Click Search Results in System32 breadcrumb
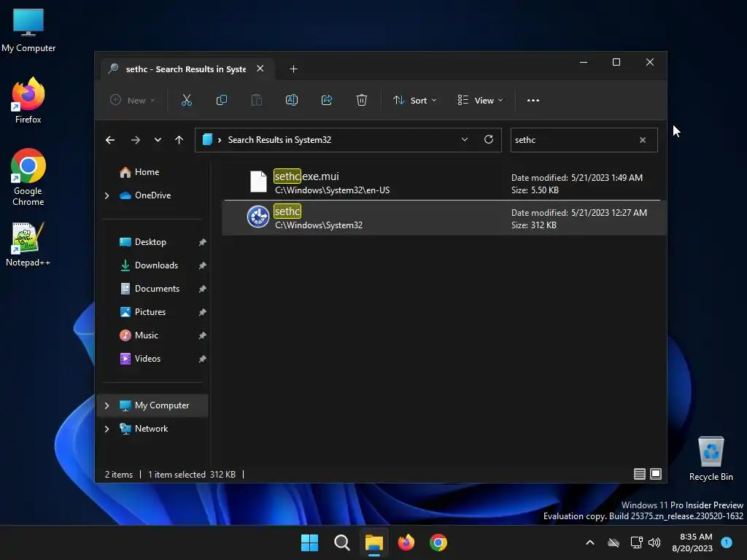This screenshot has height=560, width=747. [x=279, y=140]
